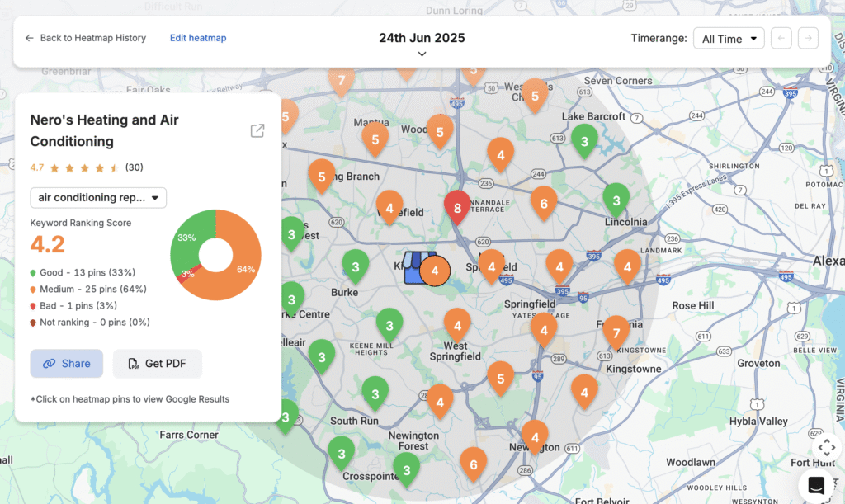845x504 pixels.
Task: Go back to Heatmap History
Action: 85,38
